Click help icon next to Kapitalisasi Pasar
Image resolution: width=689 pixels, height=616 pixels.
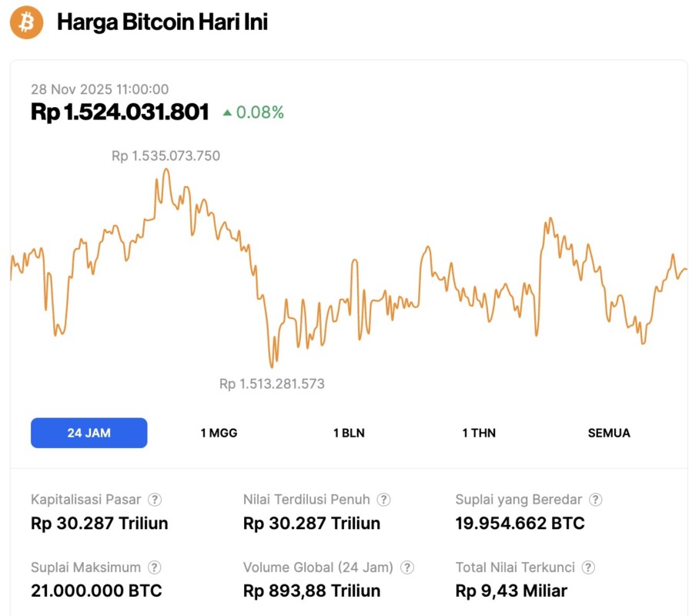[155, 500]
